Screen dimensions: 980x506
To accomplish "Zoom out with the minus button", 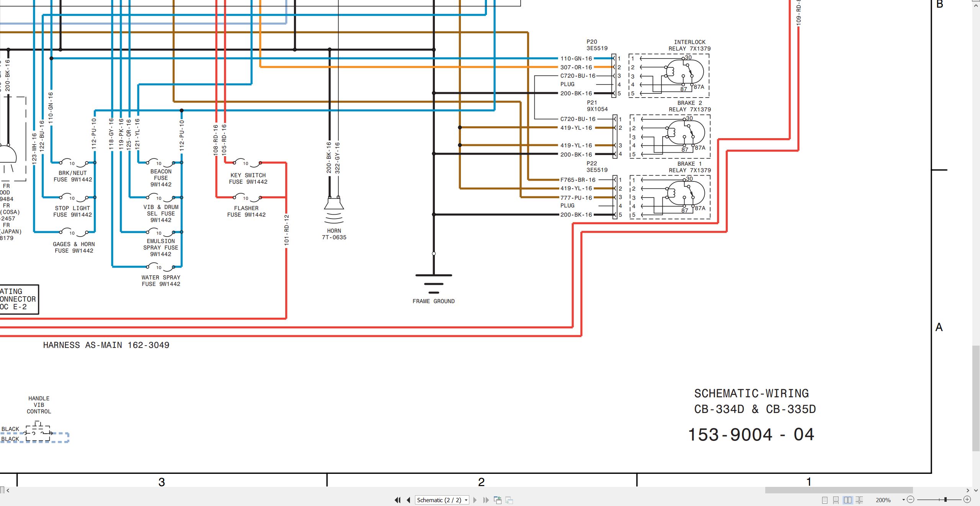I will click(911, 499).
